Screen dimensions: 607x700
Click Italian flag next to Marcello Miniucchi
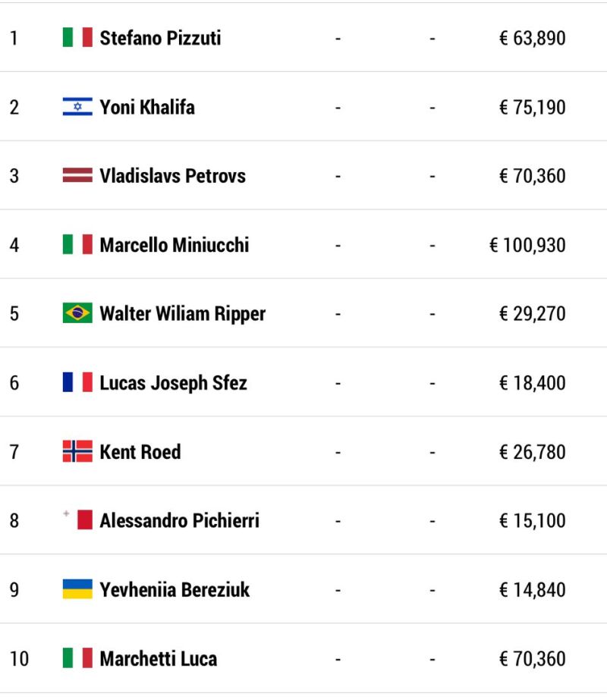[x=77, y=245]
